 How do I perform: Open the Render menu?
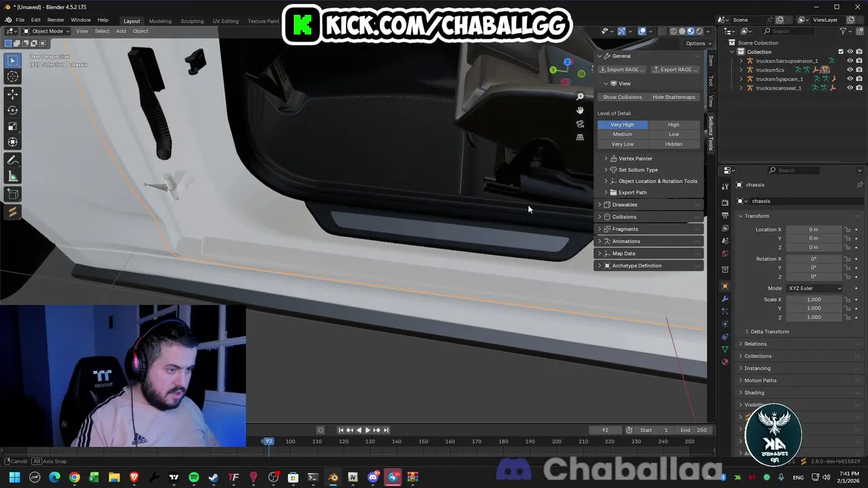pyautogui.click(x=56, y=20)
